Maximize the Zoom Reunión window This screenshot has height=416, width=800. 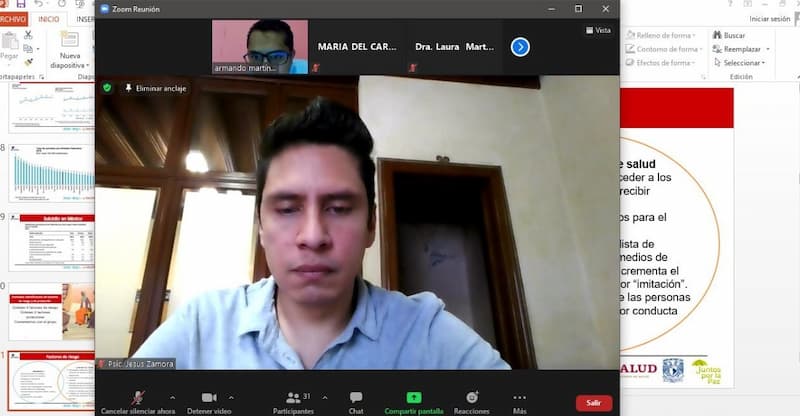[579, 9]
